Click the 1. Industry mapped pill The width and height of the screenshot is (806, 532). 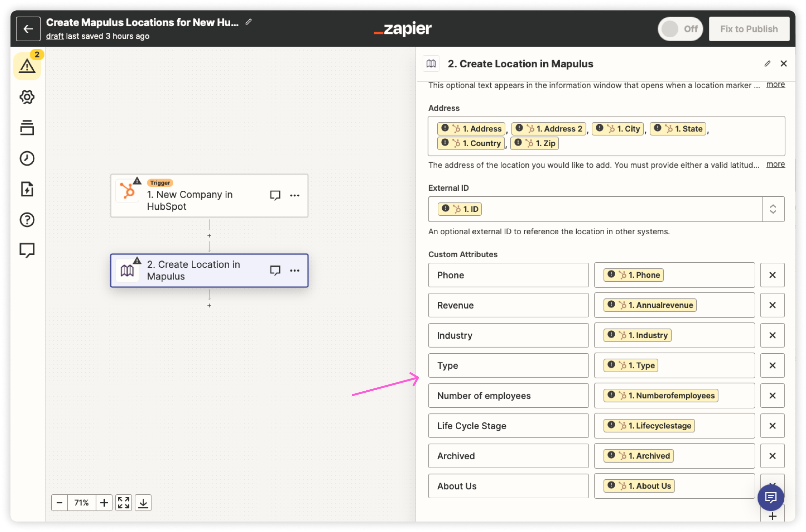(x=638, y=336)
